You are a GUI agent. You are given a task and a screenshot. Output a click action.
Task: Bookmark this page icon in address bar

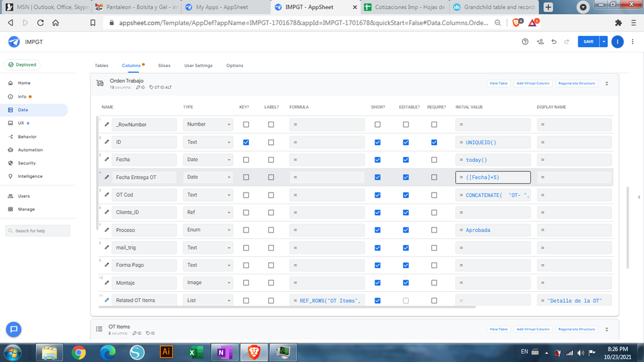pos(93,23)
